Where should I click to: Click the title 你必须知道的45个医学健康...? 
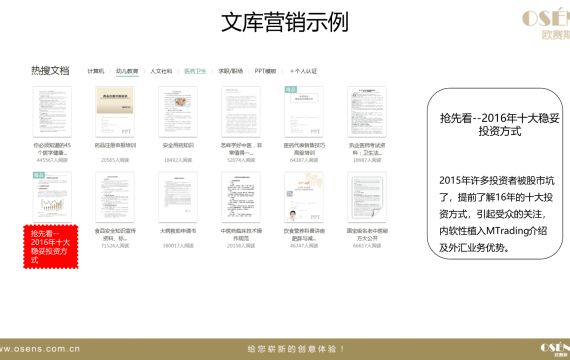(x=52, y=149)
